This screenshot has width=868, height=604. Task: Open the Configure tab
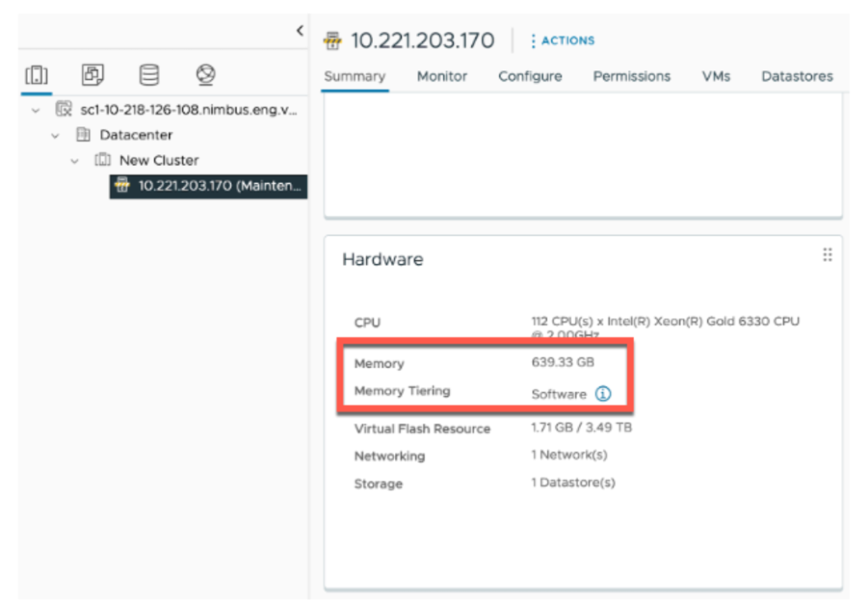pos(530,76)
